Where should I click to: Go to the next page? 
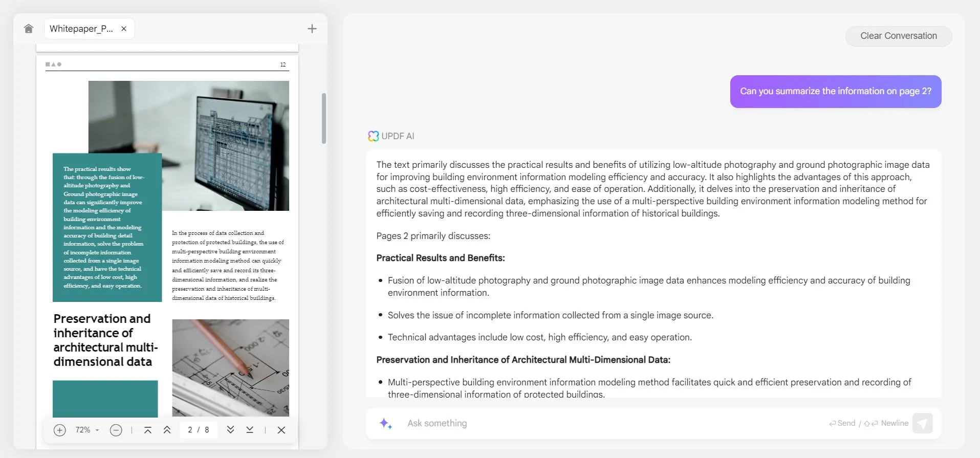[x=230, y=430]
